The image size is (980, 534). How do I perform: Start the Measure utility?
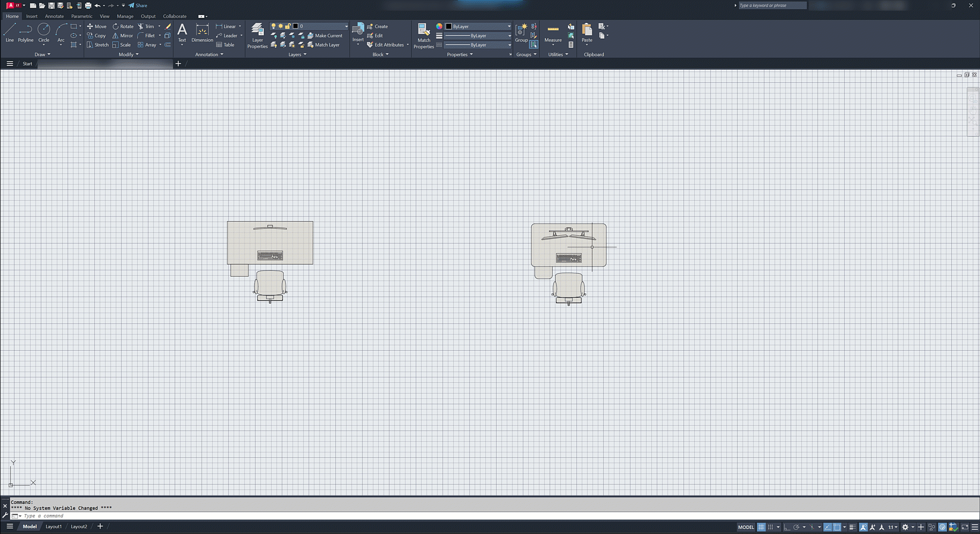point(553,33)
